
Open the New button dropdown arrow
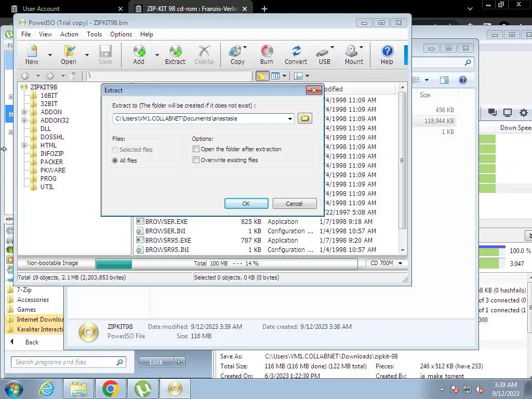coord(50,55)
